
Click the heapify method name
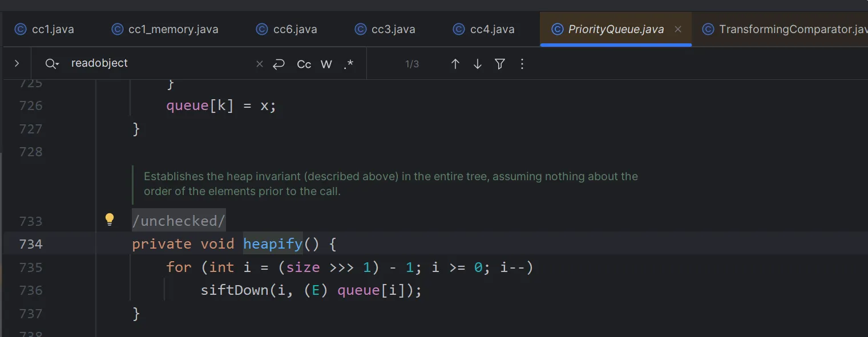pos(273,243)
